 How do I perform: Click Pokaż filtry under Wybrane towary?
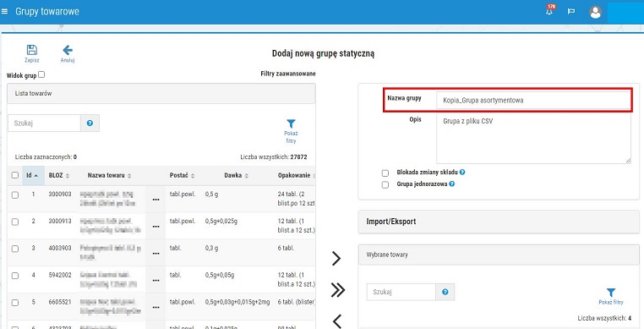pos(611,297)
